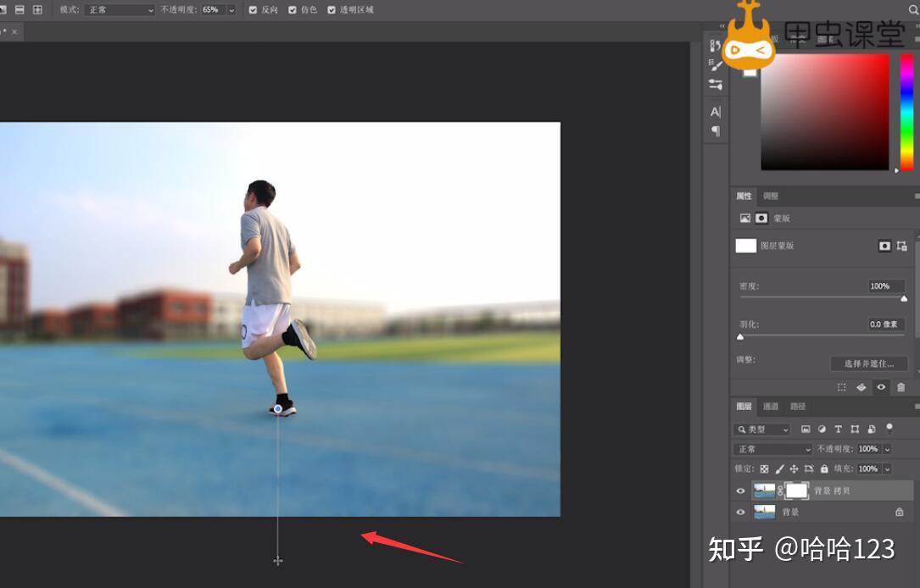
Task: Open the gradient opacity 65% dropdown arrow
Action: tap(231, 10)
